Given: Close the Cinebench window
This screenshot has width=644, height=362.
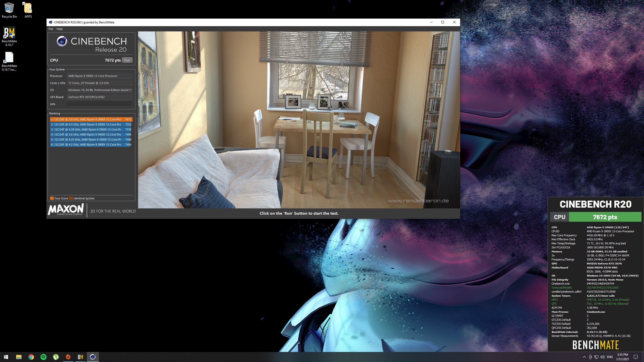Looking at the screenshot, I should click(454, 22).
